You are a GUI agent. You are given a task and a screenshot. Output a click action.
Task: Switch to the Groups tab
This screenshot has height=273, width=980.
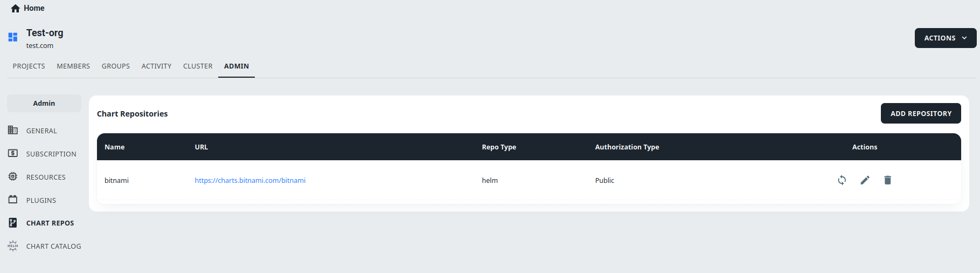point(116,66)
